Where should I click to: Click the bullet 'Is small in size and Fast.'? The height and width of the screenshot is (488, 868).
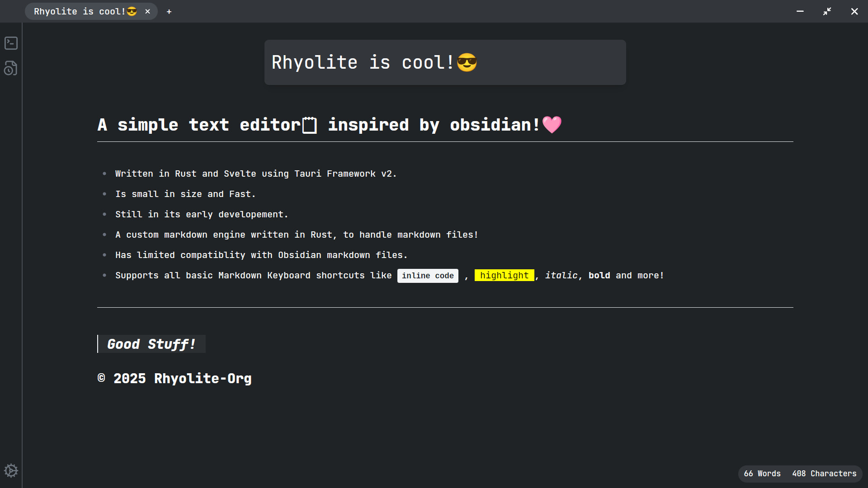point(185,194)
